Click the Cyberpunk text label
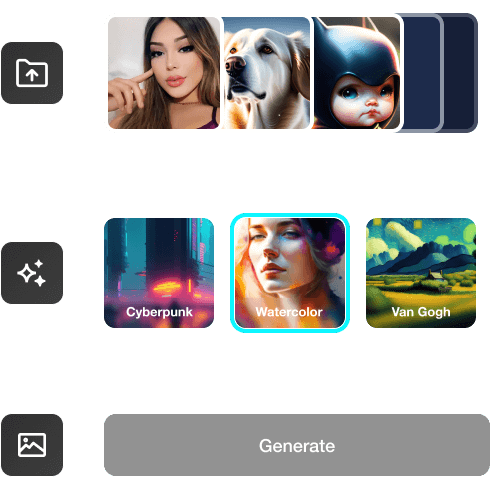This screenshot has width=490, height=490. pyautogui.click(x=159, y=312)
